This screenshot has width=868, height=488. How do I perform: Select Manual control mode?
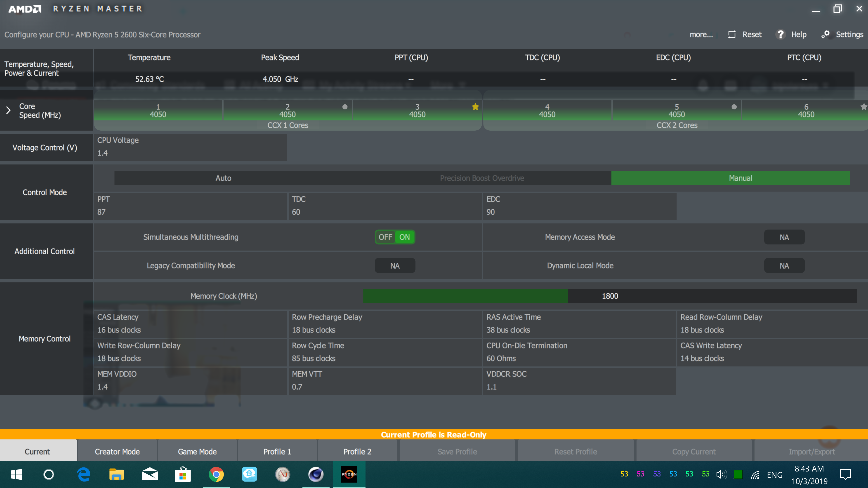click(731, 178)
